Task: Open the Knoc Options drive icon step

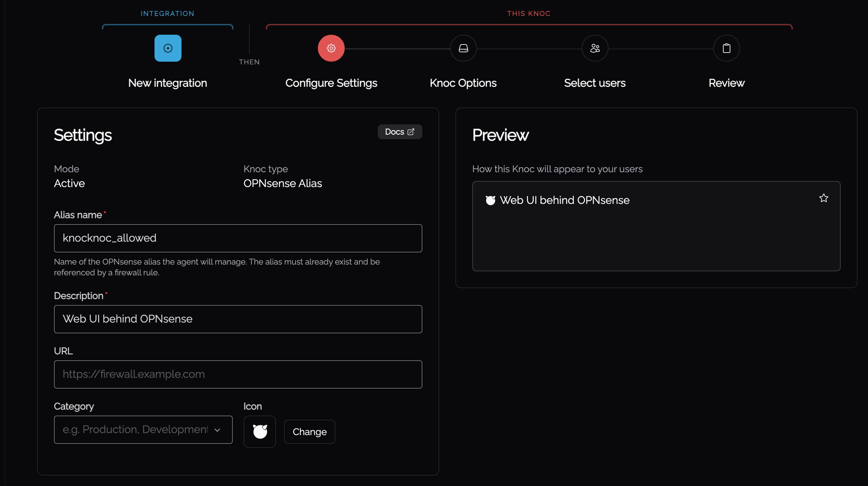Action: coord(463,48)
